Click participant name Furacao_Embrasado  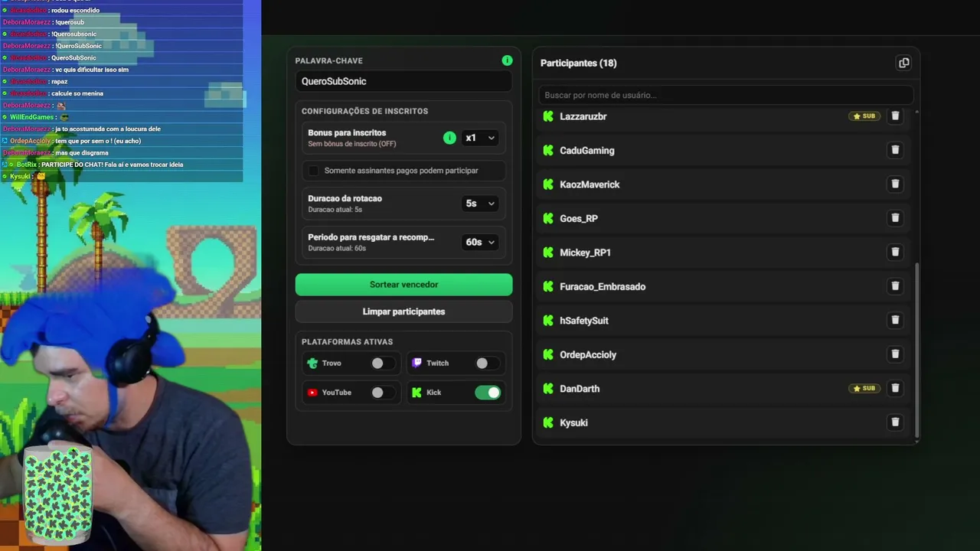(x=603, y=287)
